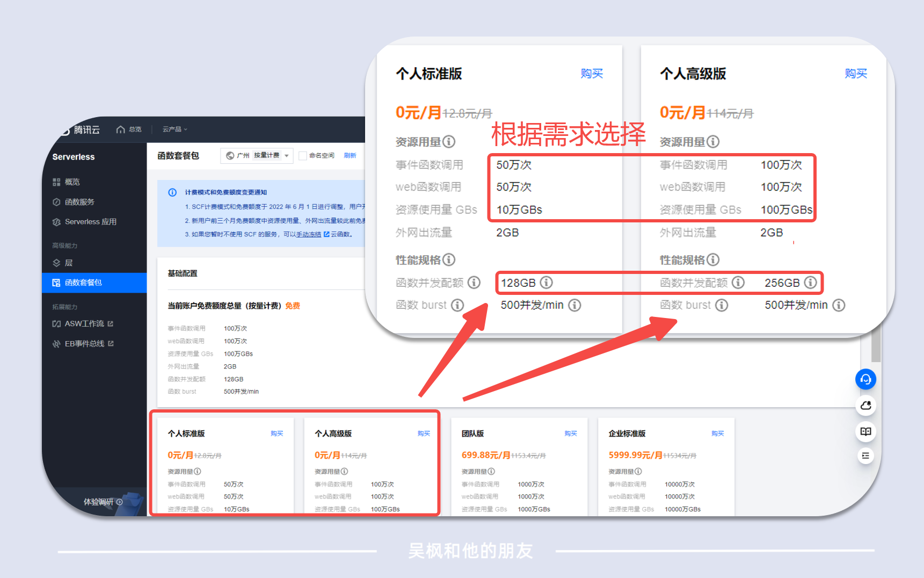
Task: Click 性能规格 info icon on enlarged 个人标准版
Action: (x=449, y=260)
